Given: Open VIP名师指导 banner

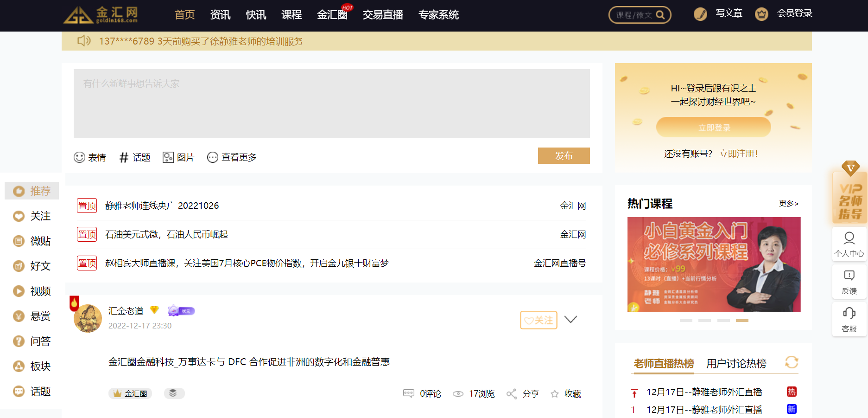Looking at the screenshot, I should [849, 193].
